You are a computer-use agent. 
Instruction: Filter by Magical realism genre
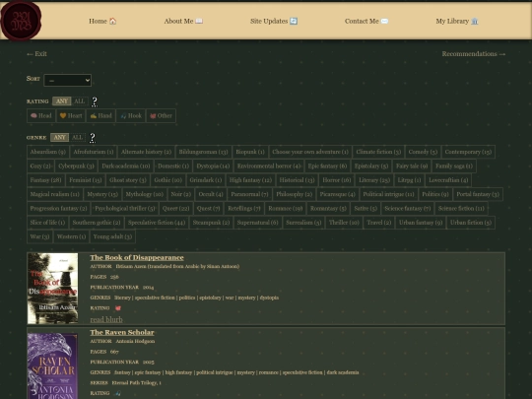(x=54, y=194)
